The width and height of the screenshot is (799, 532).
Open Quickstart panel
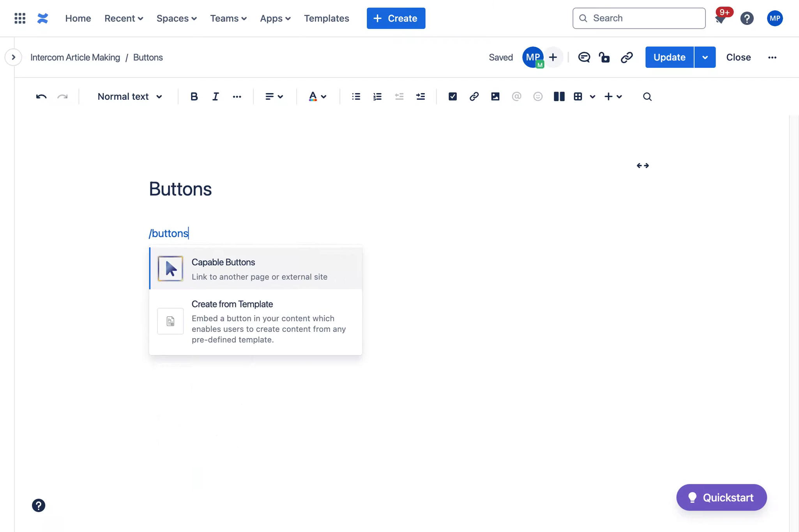tap(721, 497)
